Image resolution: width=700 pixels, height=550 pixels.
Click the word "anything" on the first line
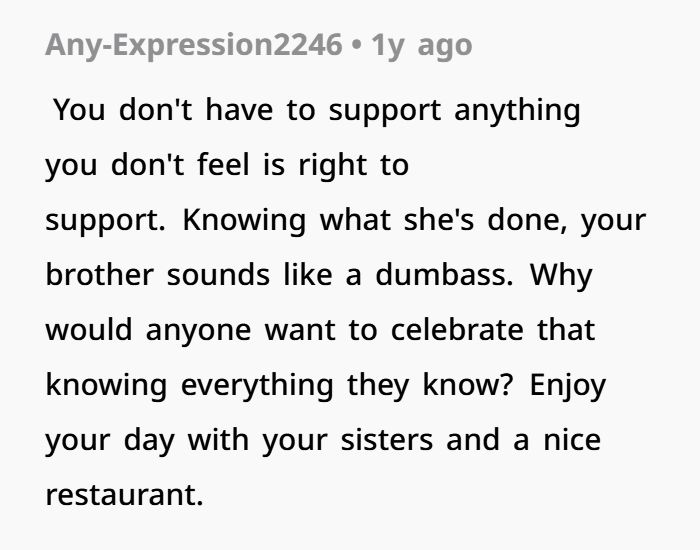pyautogui.click(x=517, y=110)
